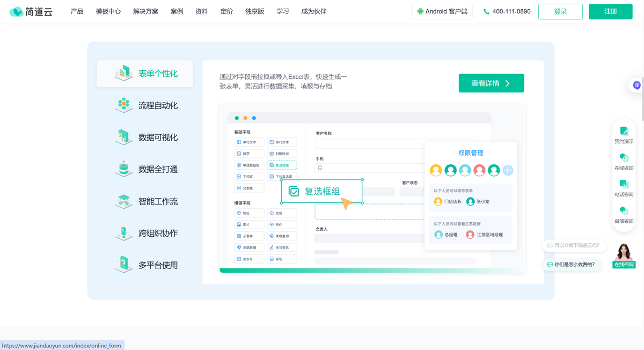The width and height of the screenshot is (644, 350).
Task: Open 独享版 in the navigation
Action: (255, 11)
